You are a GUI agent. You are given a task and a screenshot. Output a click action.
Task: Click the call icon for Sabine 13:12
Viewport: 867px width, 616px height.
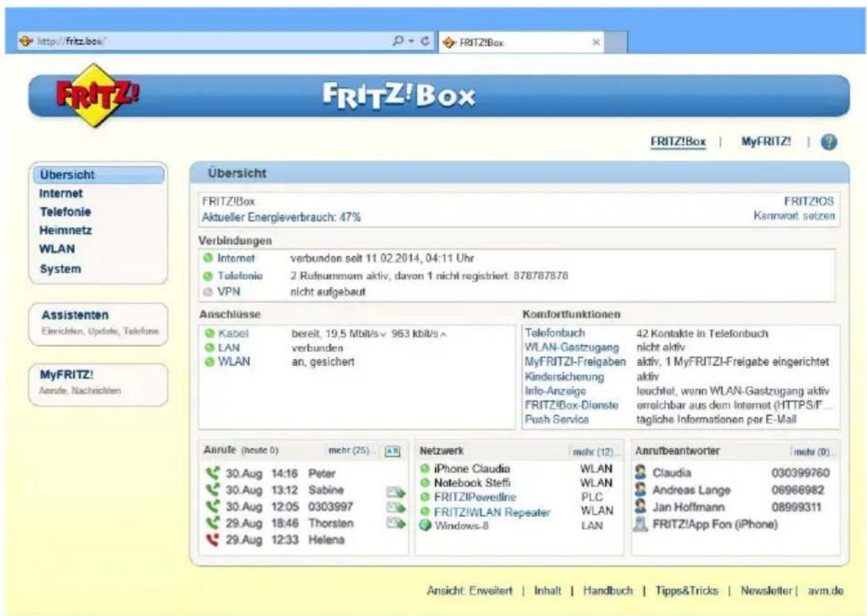tap(213, 489)
